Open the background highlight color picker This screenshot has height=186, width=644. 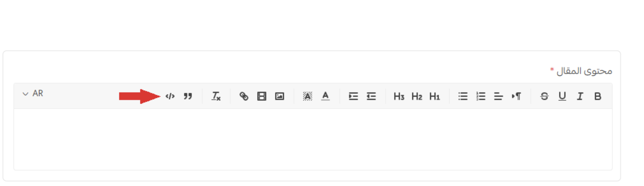[308, 96]
